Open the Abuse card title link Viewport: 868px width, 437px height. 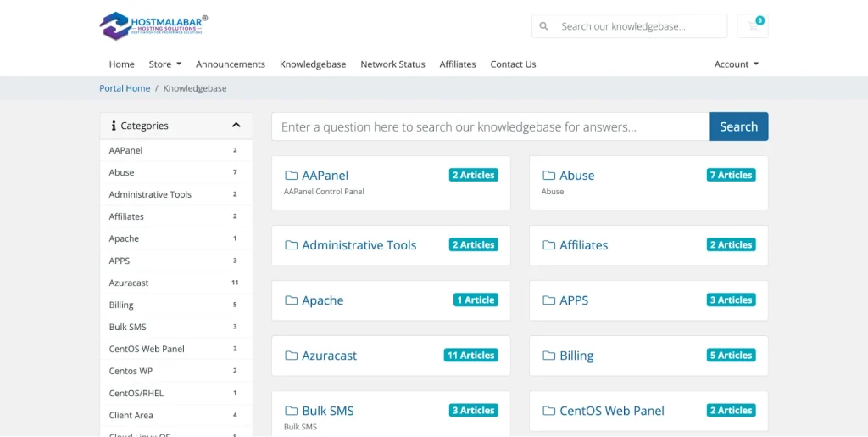[x=576, y=176]
